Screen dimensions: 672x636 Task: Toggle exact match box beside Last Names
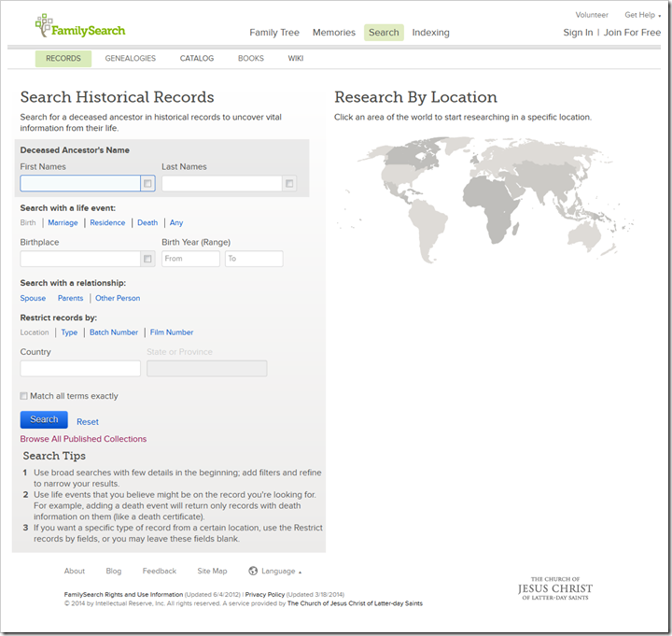pyautogui.click(x=289, y=184)
